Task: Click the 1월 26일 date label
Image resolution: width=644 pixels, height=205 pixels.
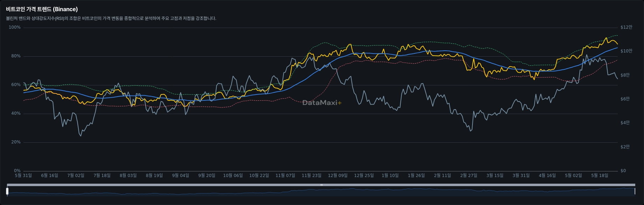Action: 416,175
